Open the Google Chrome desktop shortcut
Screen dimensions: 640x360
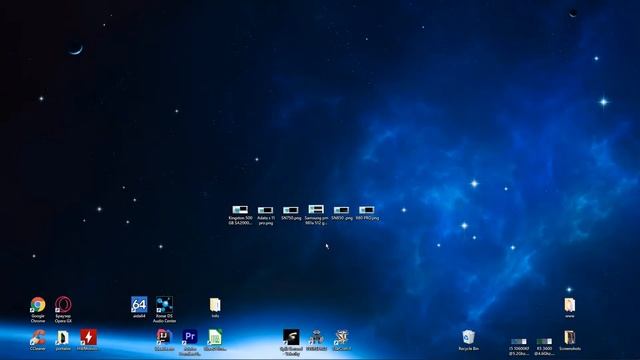38,305
